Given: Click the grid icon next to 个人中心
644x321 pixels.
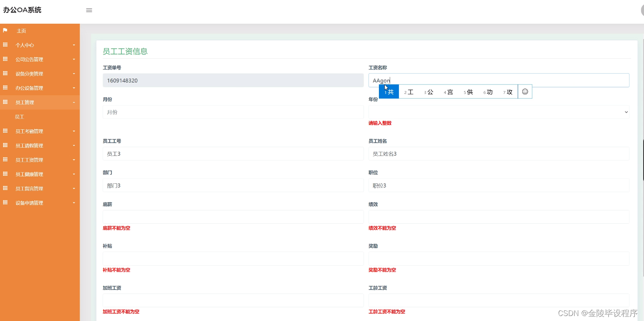Looking at the screenshot, I should [5, 44].
